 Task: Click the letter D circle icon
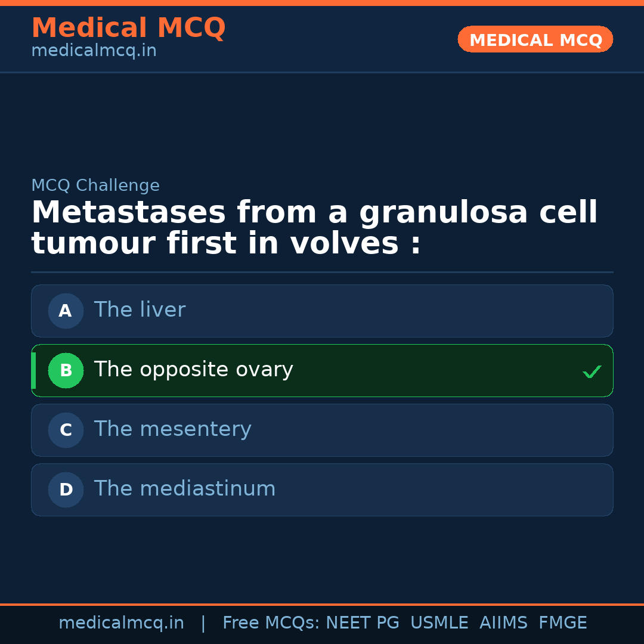coord(66,490)
